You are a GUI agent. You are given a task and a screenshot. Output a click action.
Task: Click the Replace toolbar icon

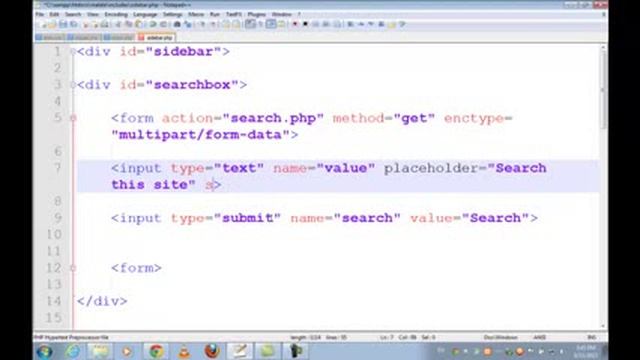click(x=188, y=24)
